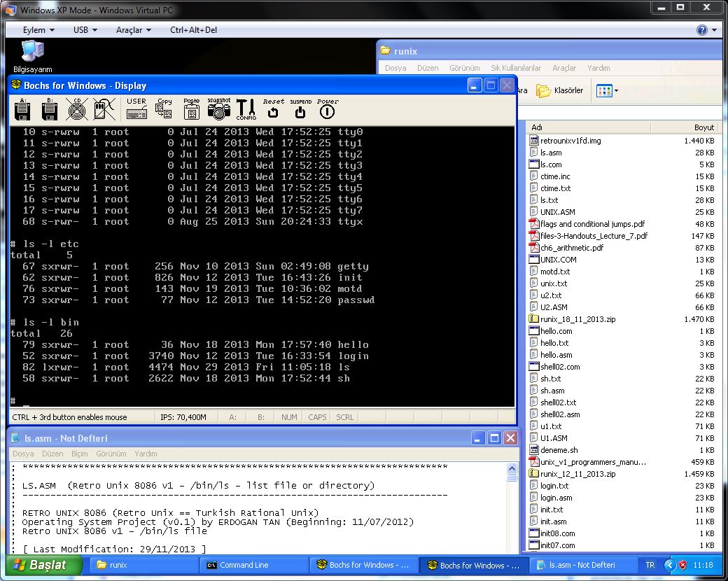The image size is (728, 581).
Task: Select ls.asm file in runix folder
Action: pyautogui.click(x=545, y=153)
